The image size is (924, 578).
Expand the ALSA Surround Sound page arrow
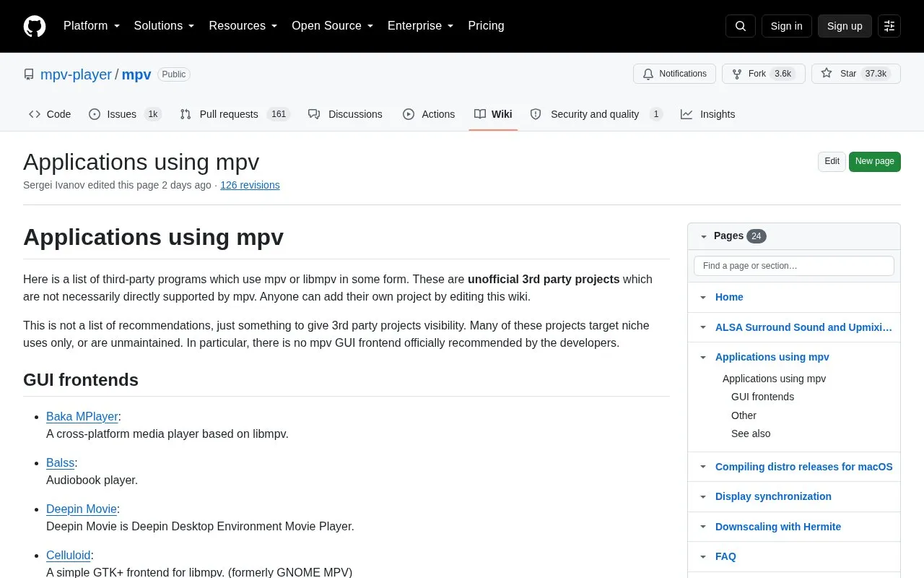703,327
